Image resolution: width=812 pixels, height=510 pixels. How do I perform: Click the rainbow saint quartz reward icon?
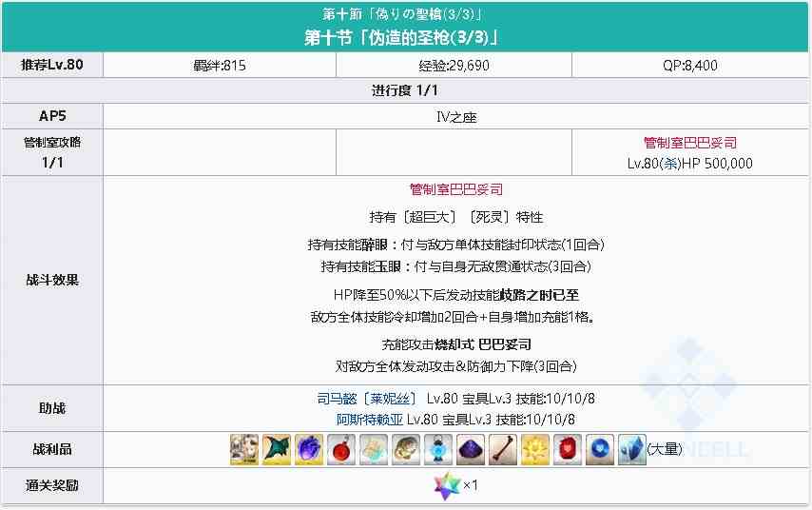(446, 486)
